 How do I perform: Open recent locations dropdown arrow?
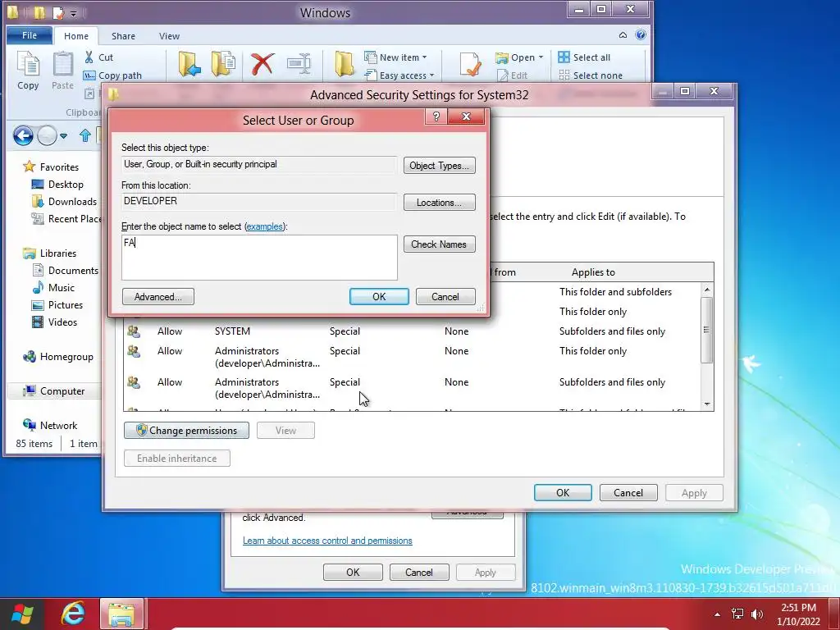pos(64,135)
